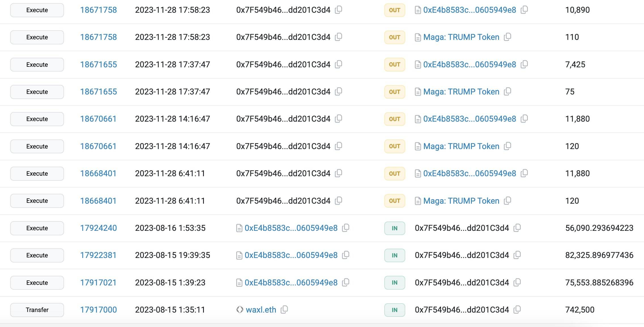Copy the waxl.eth sender address

[284, 309]
